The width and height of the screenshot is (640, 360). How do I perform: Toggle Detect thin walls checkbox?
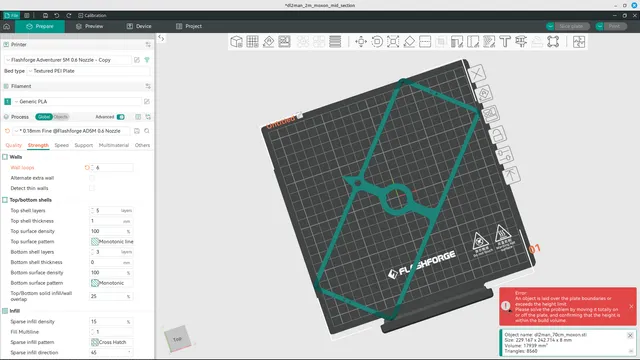92,188
